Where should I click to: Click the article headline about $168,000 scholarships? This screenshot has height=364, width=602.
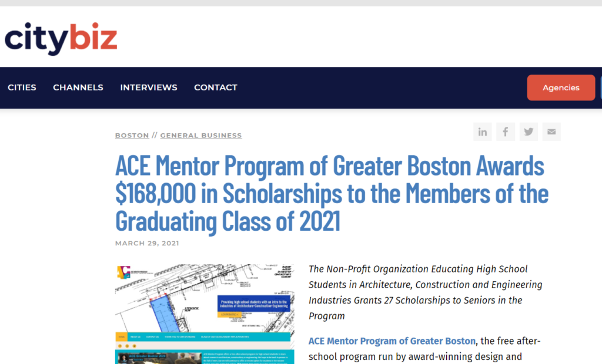(332, 193)
